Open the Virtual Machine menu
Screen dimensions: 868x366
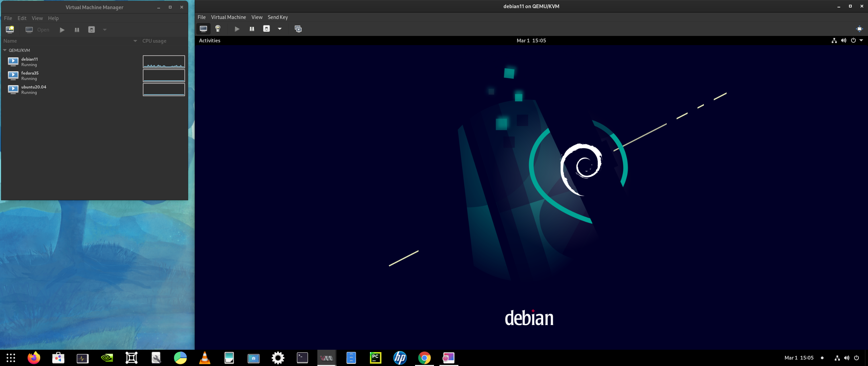pyautogui.click(x=228, y=17)
